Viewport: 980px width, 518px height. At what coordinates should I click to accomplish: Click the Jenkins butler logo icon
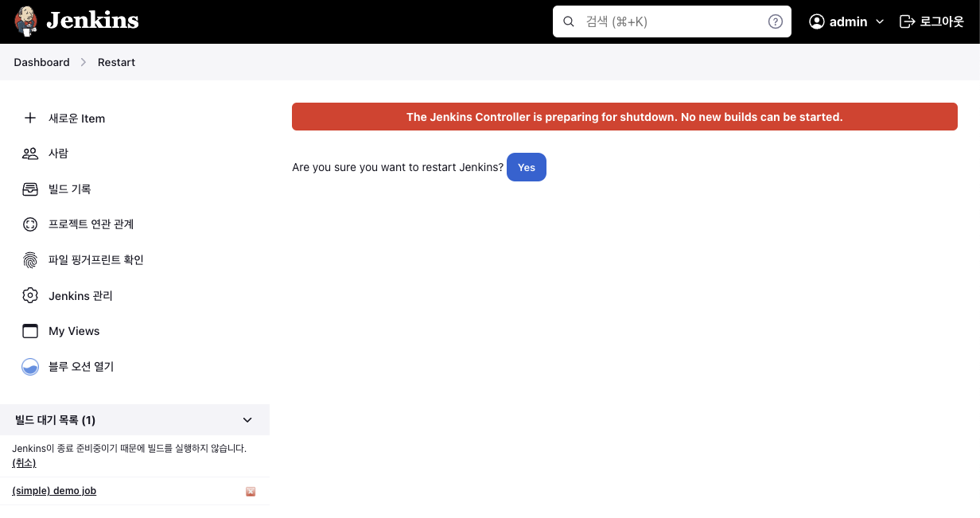click(25, 21)
